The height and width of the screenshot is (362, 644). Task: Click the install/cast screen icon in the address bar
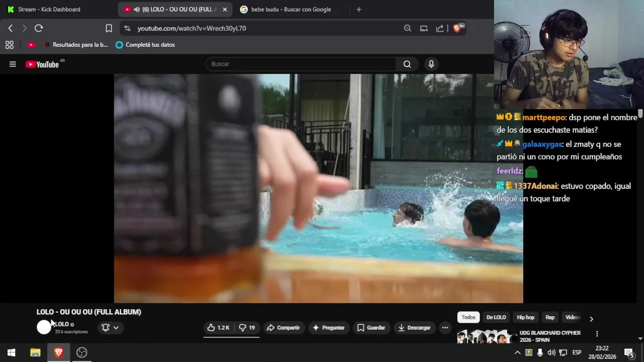[x=424, y=28]
